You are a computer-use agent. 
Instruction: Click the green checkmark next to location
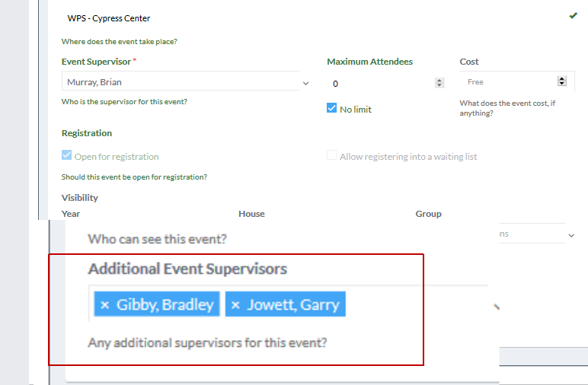[573, 16]
